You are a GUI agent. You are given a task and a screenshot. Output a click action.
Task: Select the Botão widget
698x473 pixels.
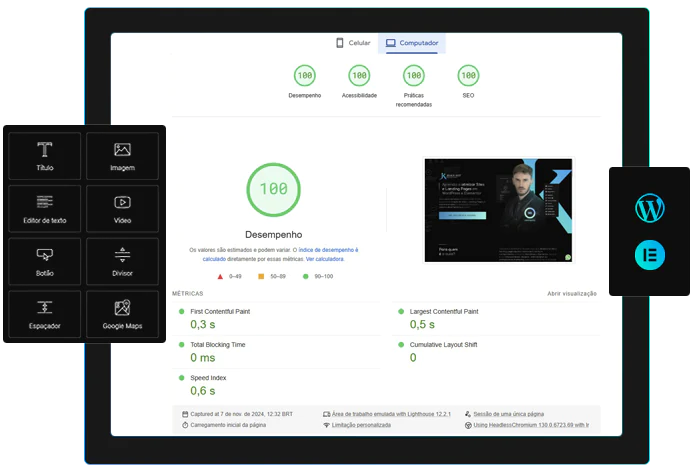click(45, 261)
